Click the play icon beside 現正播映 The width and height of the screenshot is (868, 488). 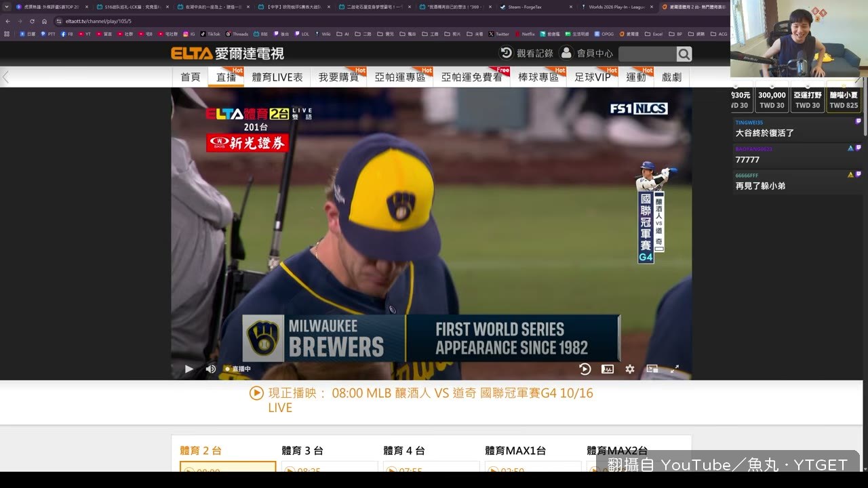(256, 393)
